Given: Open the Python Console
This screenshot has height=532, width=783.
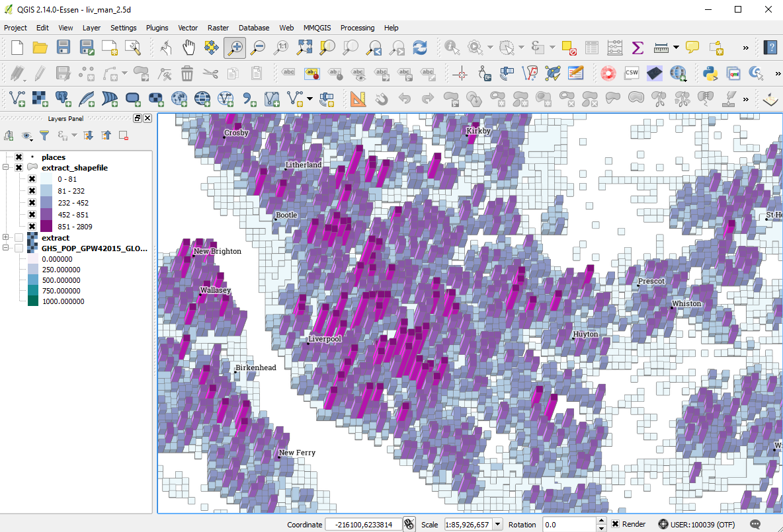Looking at the screenshot, I should 710,73.
